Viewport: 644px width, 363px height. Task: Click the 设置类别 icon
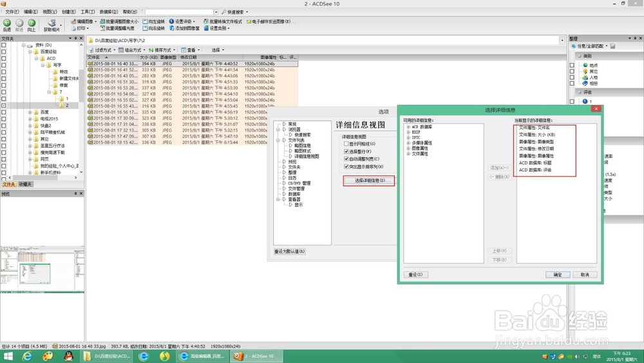click(206, 28)
